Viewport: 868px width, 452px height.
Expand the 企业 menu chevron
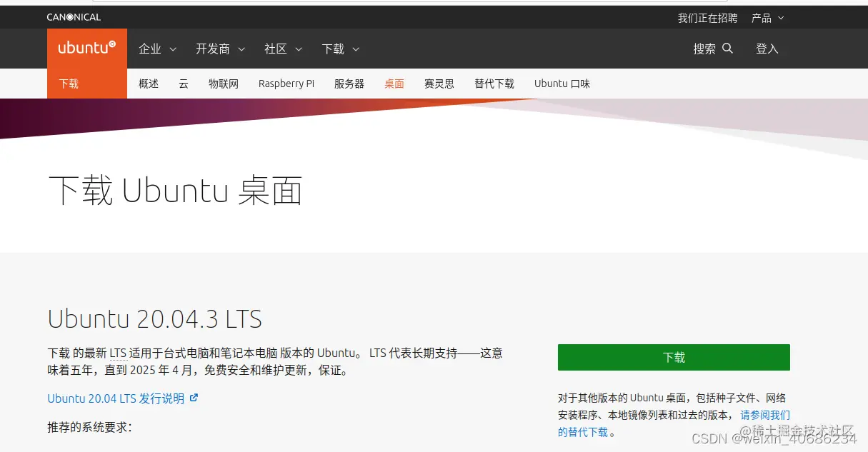tap(173, 49)
